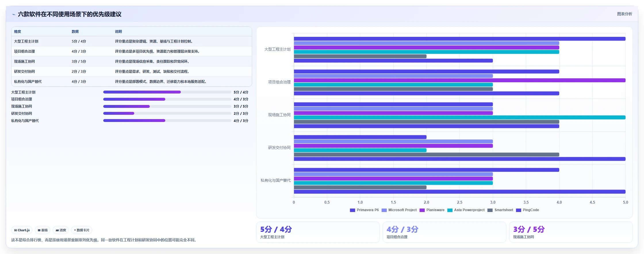
Task: Open the 3分 / 5分 现场施工协同 data card
Action: point(571,232)
